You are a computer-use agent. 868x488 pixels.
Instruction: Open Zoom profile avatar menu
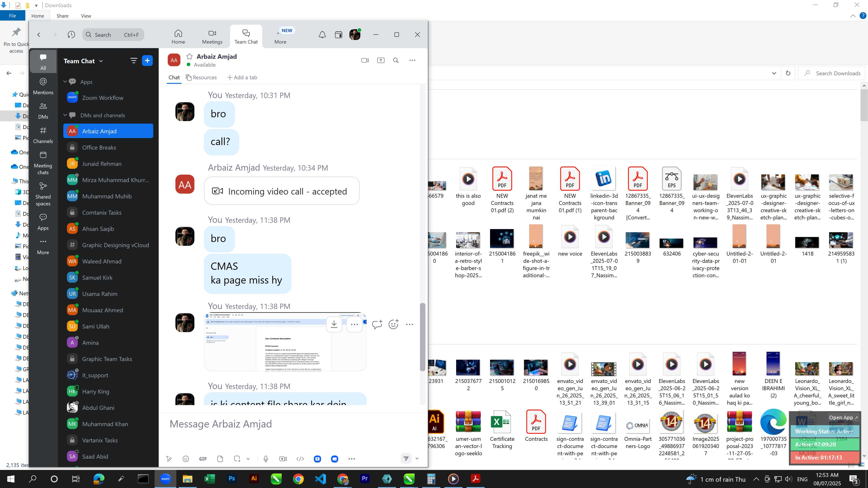coord(355,35)
